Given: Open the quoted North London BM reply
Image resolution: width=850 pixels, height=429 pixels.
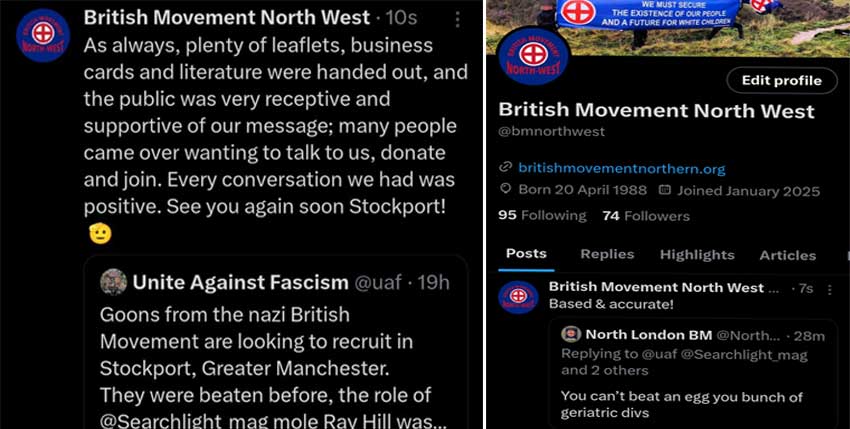Looking at the screenshot, I should click(693, 374).
